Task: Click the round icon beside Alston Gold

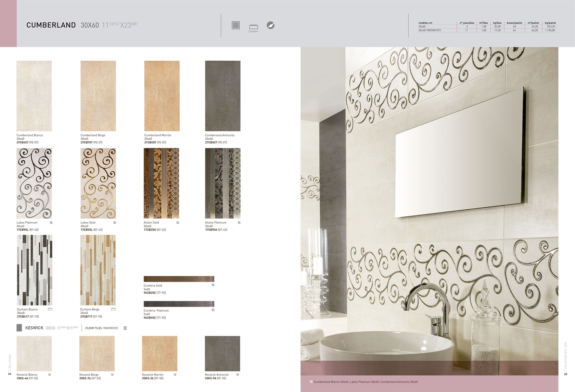Action: 178,223
